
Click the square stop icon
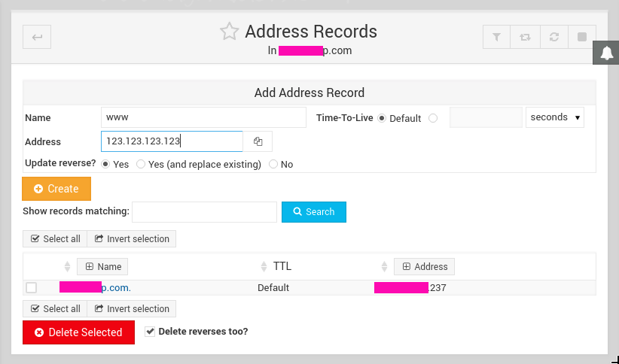(x=581, y=36)
